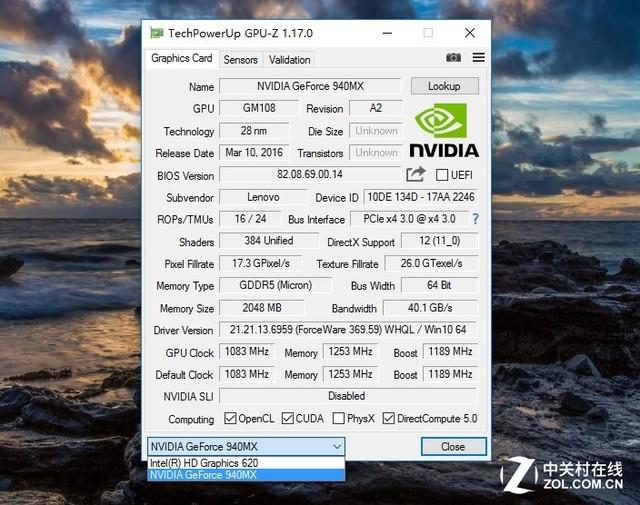Click GPU Clock row Boost 1189 MHz
Screen dimensions: 640x505
click(x=450, y=351)
